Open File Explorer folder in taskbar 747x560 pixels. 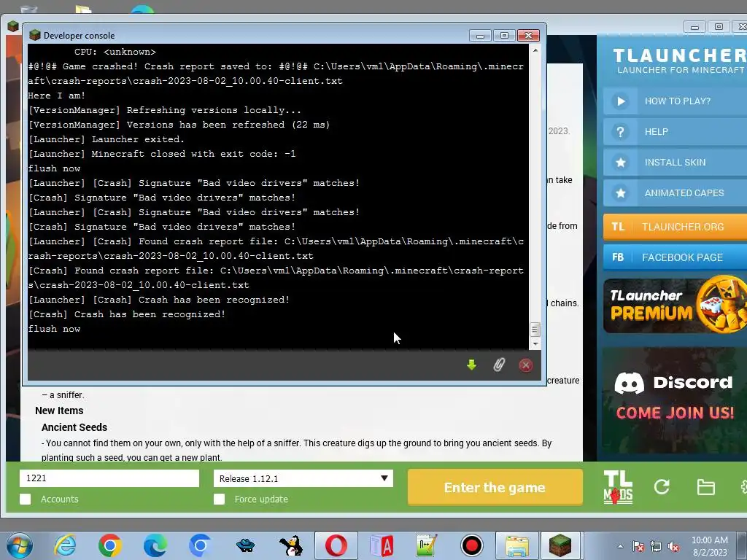[x=517, y=545]
